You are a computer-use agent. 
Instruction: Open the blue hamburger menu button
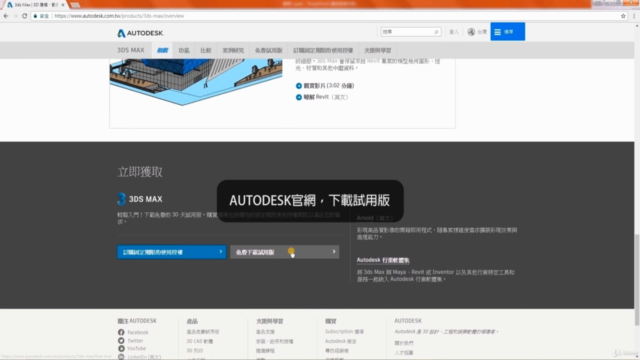pos(507,31)
